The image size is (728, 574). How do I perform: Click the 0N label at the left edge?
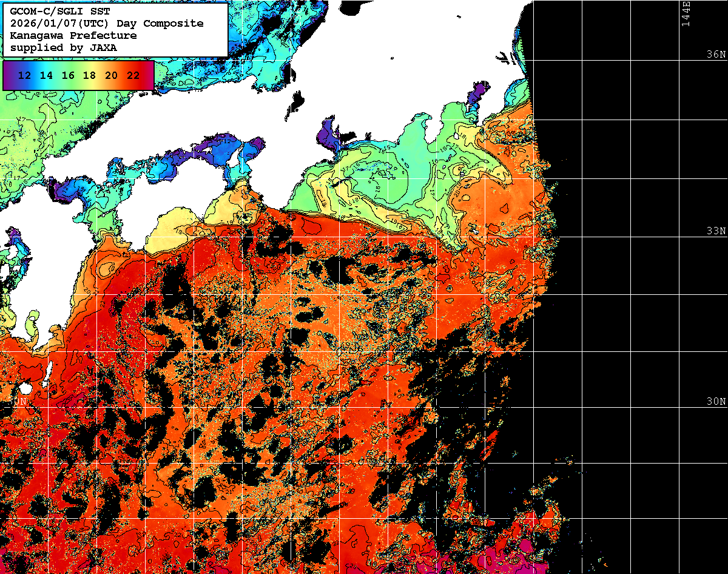tap(19, 402)
